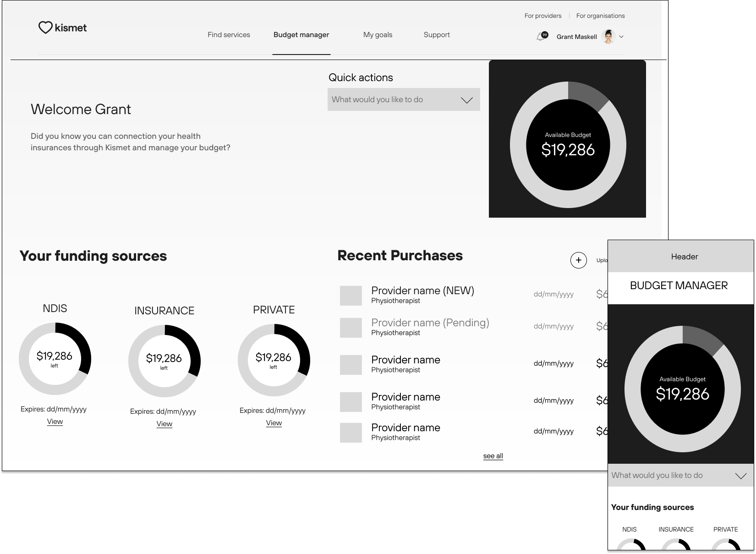This screenshot has width=756, height=554.
Task: Open the notifications bell icon
Action: click(541, 37)
